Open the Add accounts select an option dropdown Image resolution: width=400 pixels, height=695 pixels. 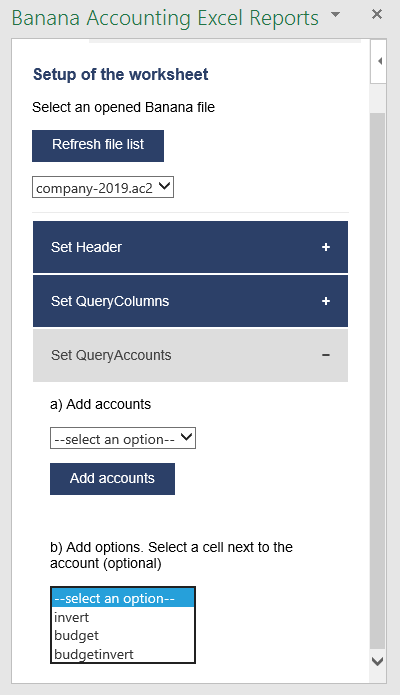click(x=123, y=438)
